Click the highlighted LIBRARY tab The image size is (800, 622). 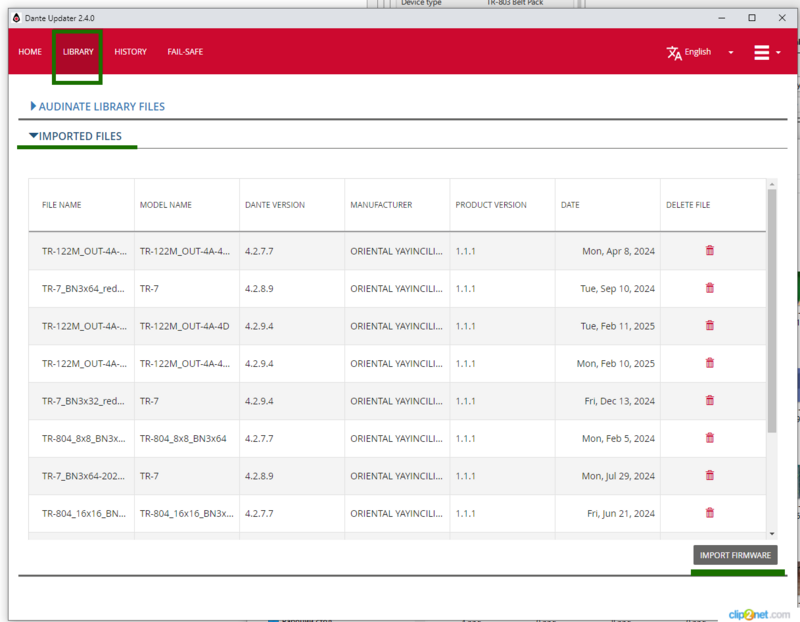(77, 51)
